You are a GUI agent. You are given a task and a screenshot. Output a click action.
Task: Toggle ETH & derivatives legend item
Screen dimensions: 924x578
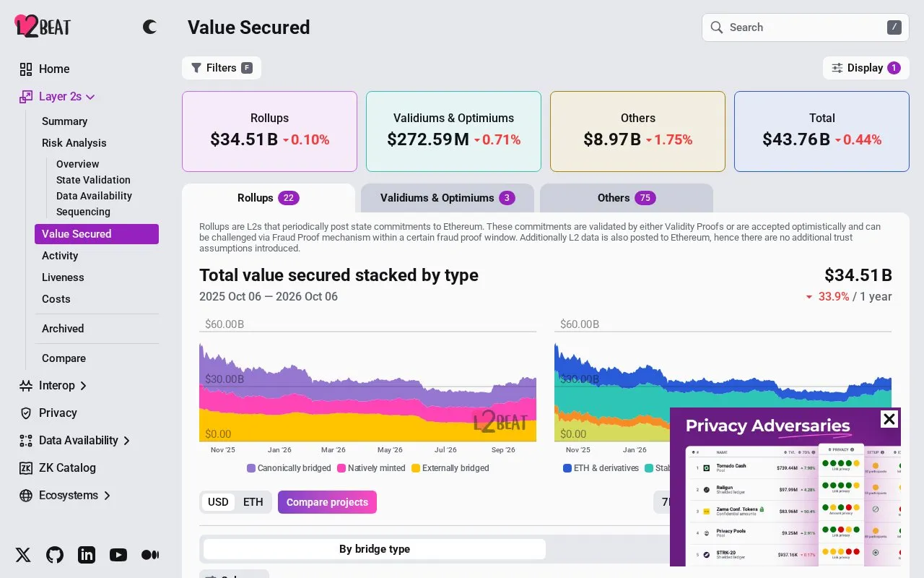click(x=601, y=468)
